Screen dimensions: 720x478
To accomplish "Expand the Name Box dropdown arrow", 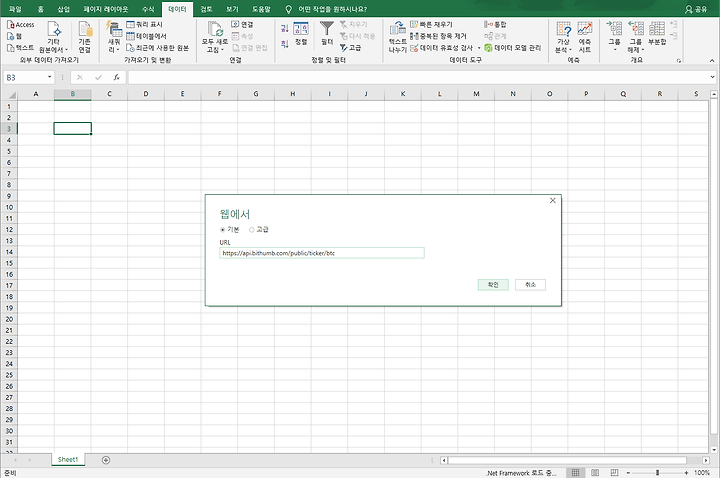I will (x=49, y=77).
